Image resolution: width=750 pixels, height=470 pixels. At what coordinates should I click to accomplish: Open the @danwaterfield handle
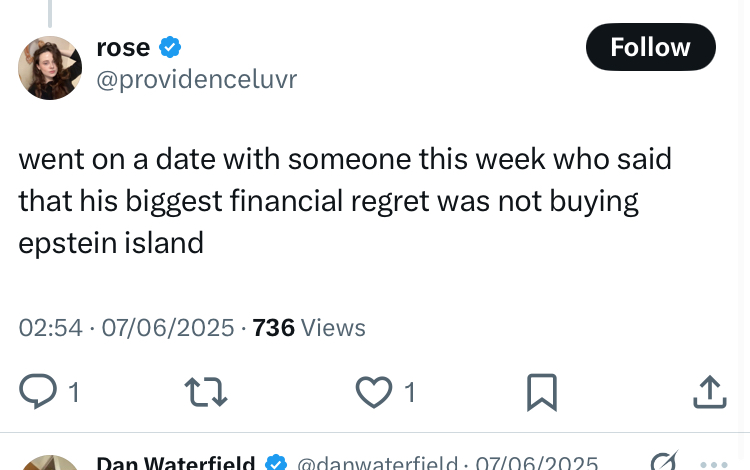[377, 463]
